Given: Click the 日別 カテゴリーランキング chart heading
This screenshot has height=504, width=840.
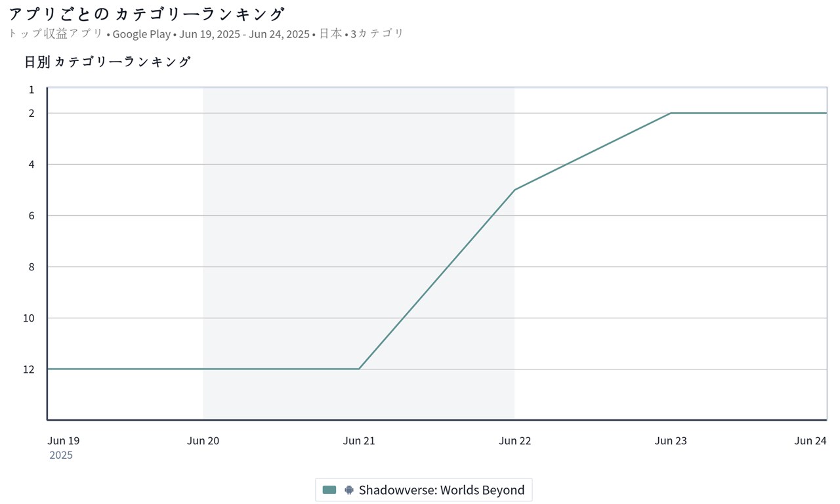Looking at the screenshot, I should 108,62.
